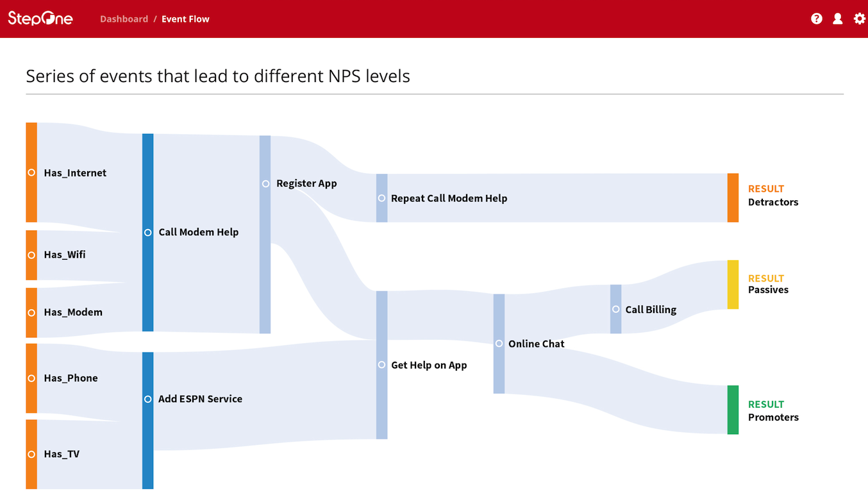Image resolution: width=868 pixels, height=495 pixels.
Task: Click the Has_Wifi label
Action: 65,255
